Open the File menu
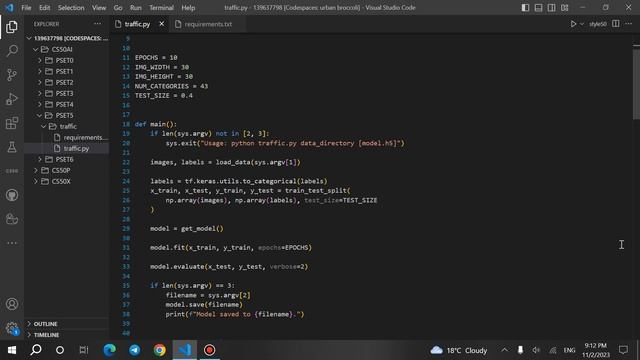Screen dimensions: 640x360 point(26,8)
